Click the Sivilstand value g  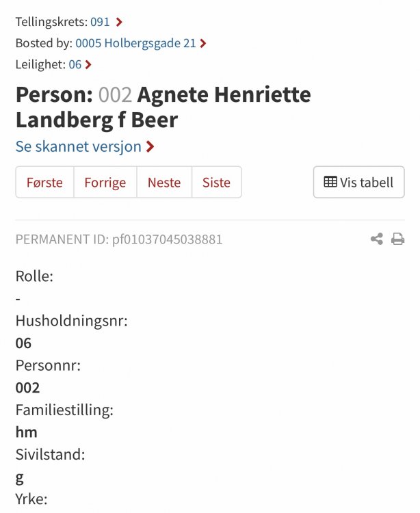(x=19, y=477)
